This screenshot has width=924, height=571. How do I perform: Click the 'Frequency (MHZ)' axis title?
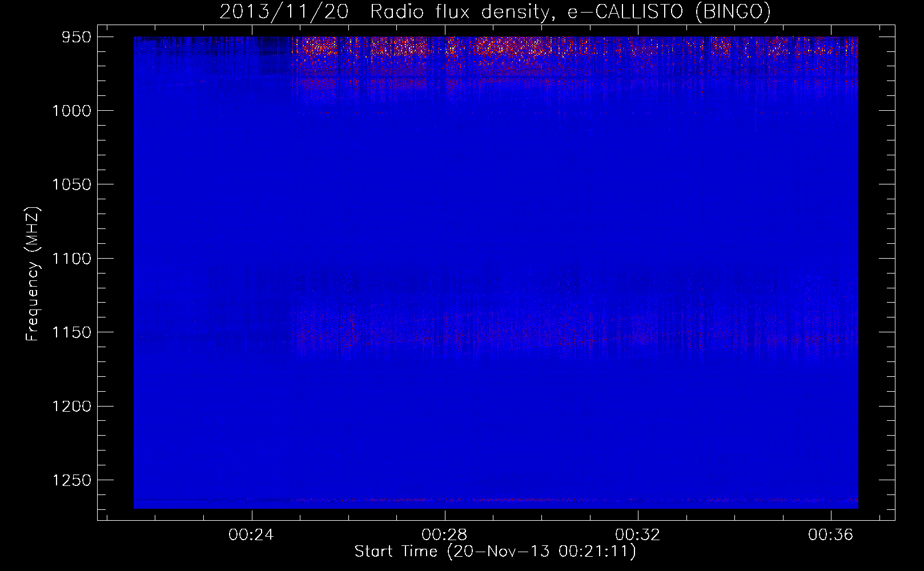coord(33,274)
